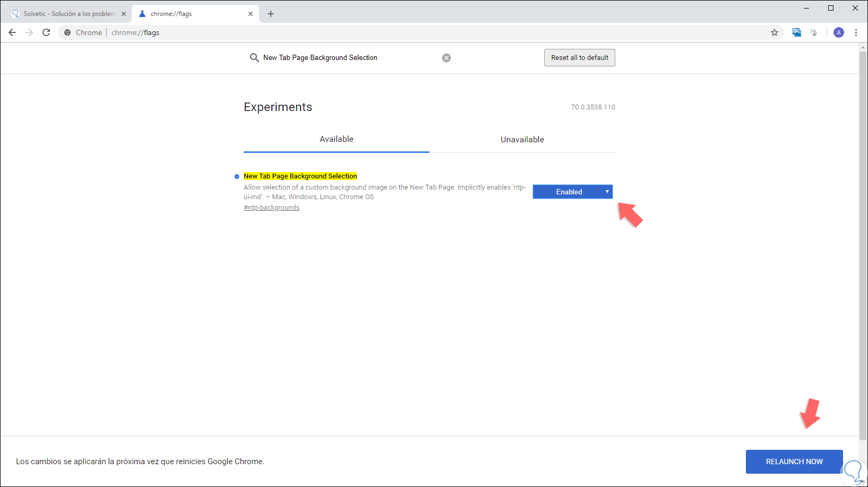Click the browser forward arrow
Screen dimensions: 868x487
pos(29,32)
